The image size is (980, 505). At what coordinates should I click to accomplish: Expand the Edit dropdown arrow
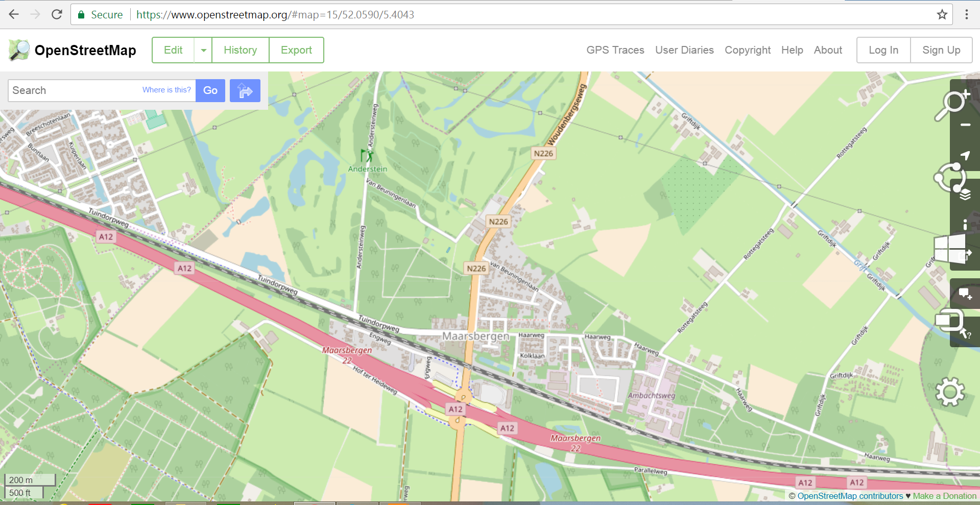203,50
